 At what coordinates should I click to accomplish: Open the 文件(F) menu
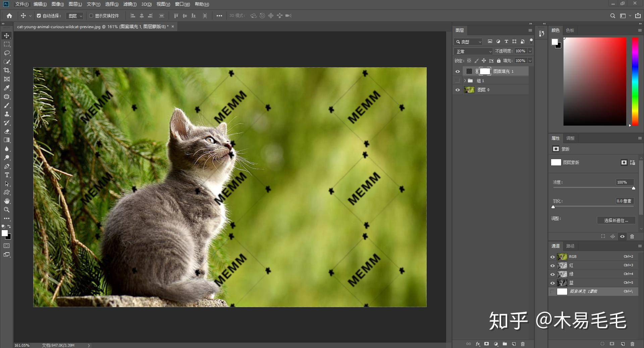[22, 4]
